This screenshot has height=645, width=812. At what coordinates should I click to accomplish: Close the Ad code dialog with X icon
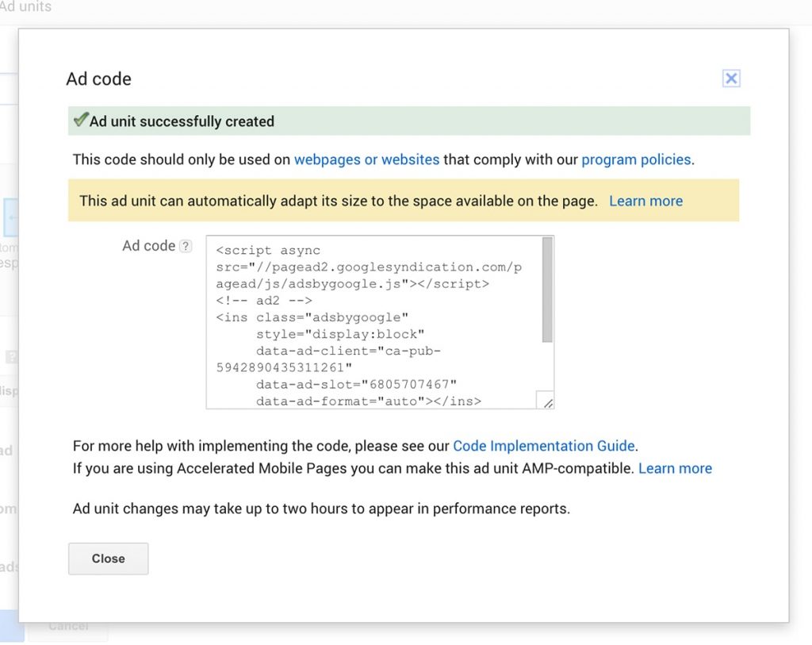coord(730,79)
